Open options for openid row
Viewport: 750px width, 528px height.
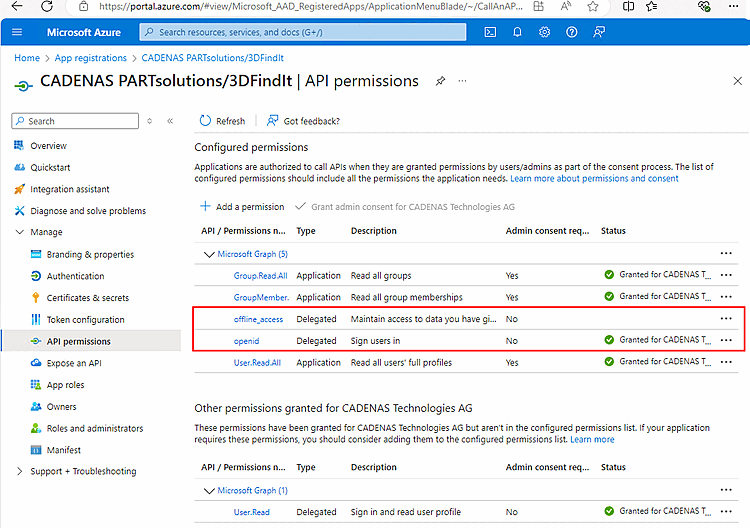[726, 340]
